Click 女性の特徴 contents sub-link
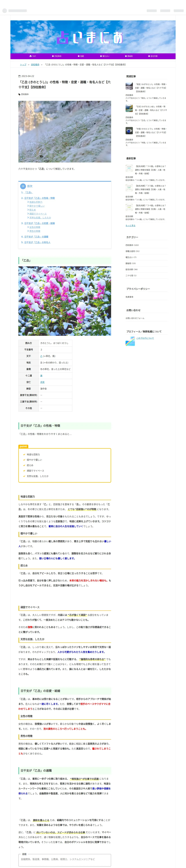Image resolution: width=186 pixels, height=868 pixels. pyautogui.click(x=35, y=227)
